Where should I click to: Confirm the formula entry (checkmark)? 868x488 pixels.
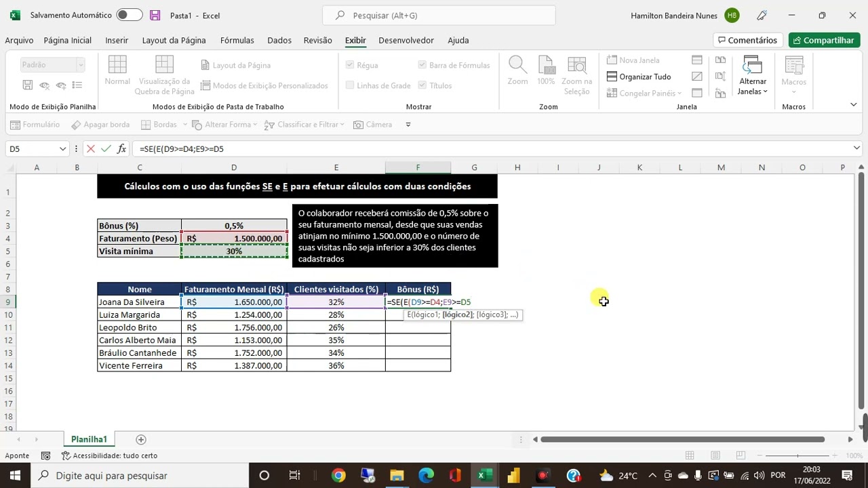[x=106, y=148]
